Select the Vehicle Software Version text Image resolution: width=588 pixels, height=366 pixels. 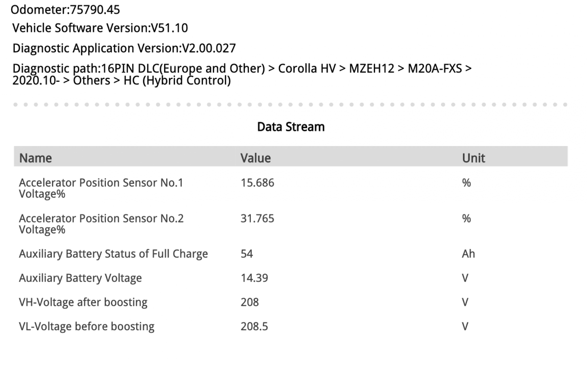[100, 29]
